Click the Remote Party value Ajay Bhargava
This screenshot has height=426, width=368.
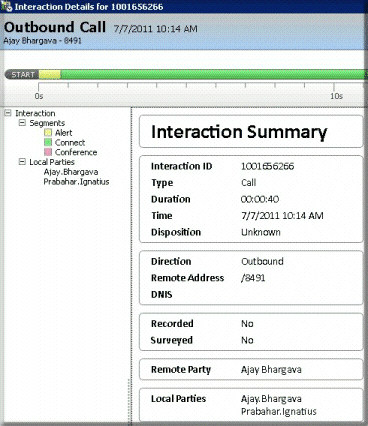coord(271,369)
